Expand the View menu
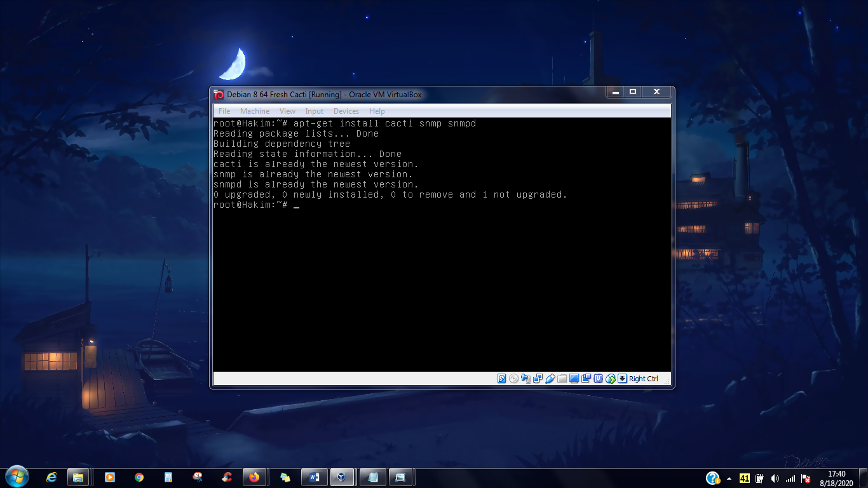This screenshot has height=488, width=868. (287, 111)
